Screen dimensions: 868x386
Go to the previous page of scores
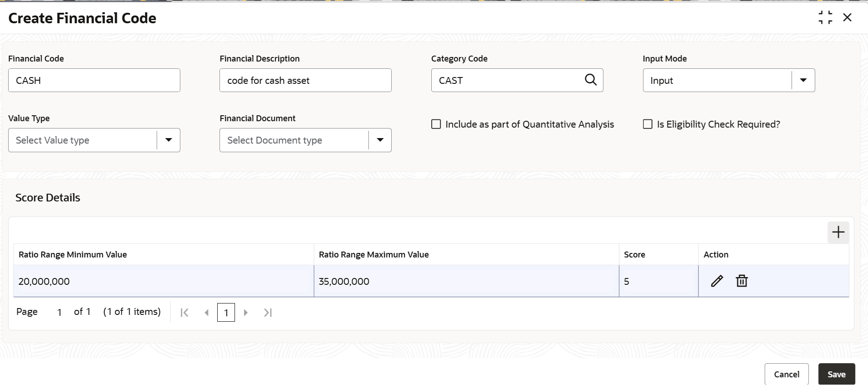coord(207,313)
